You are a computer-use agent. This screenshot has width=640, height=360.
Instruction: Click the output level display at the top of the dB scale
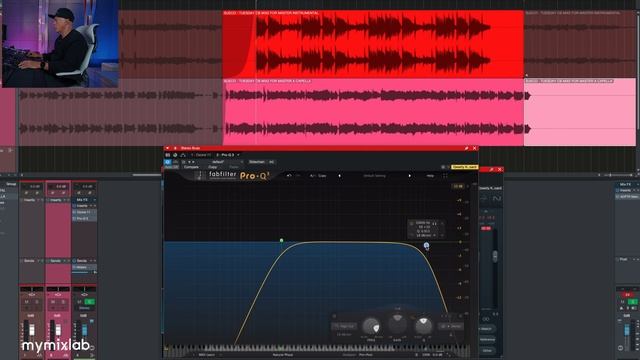pyautogui.click(x=458, y=187)
